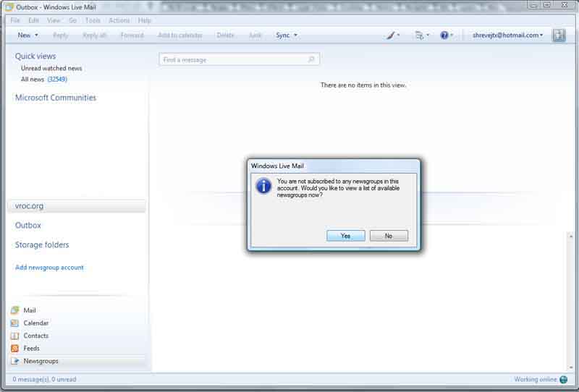
Task: Click the blue information icon in dialog
Action: [263, 186]
